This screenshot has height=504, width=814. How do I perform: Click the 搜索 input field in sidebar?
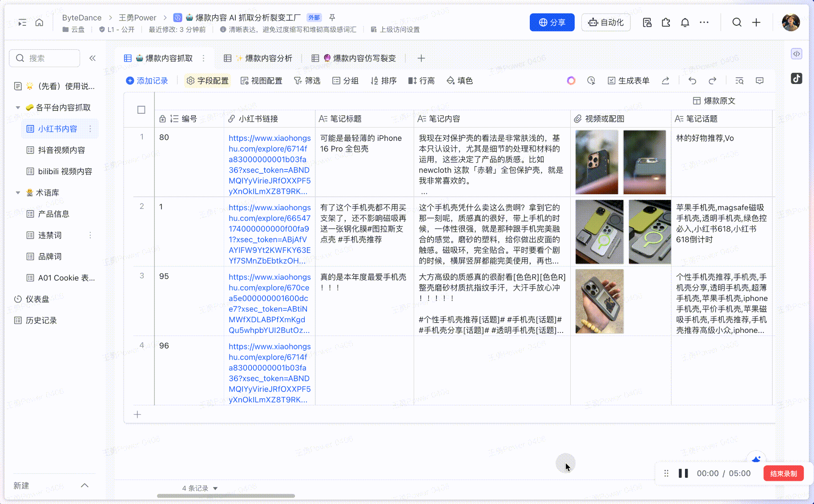pos(44,58)
